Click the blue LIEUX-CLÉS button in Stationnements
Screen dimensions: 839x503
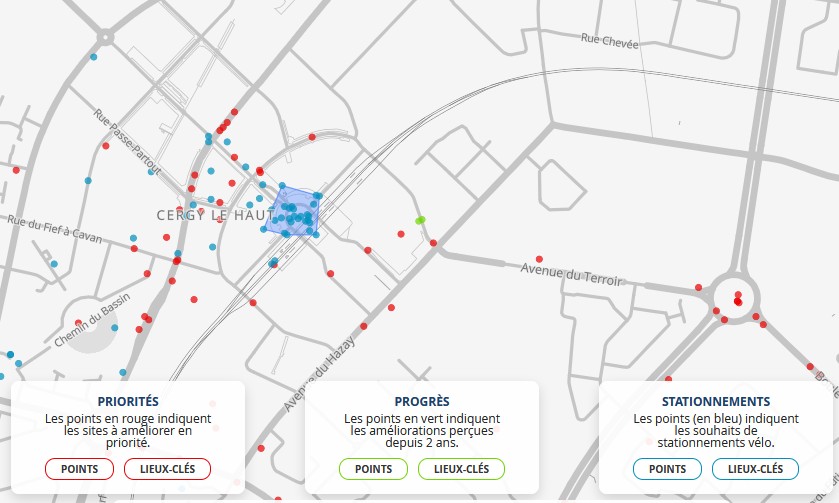click(755, 469)
